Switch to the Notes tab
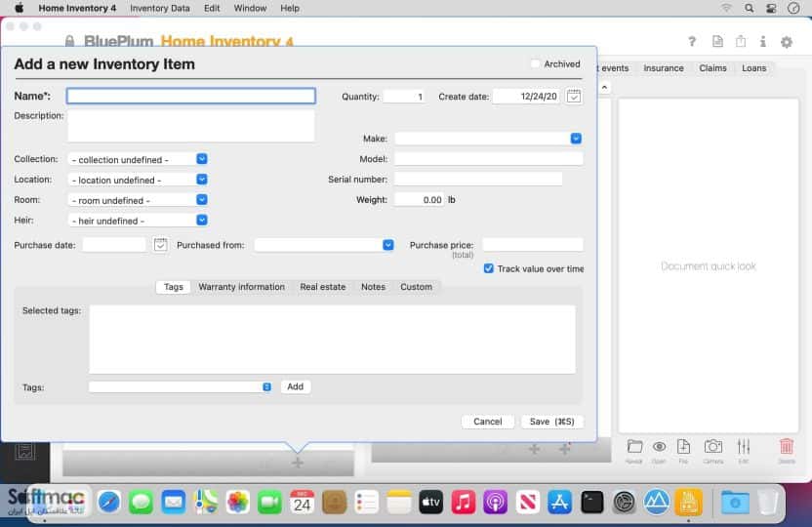This screenshot has width=812, height=527. click(x=373, y=287)
